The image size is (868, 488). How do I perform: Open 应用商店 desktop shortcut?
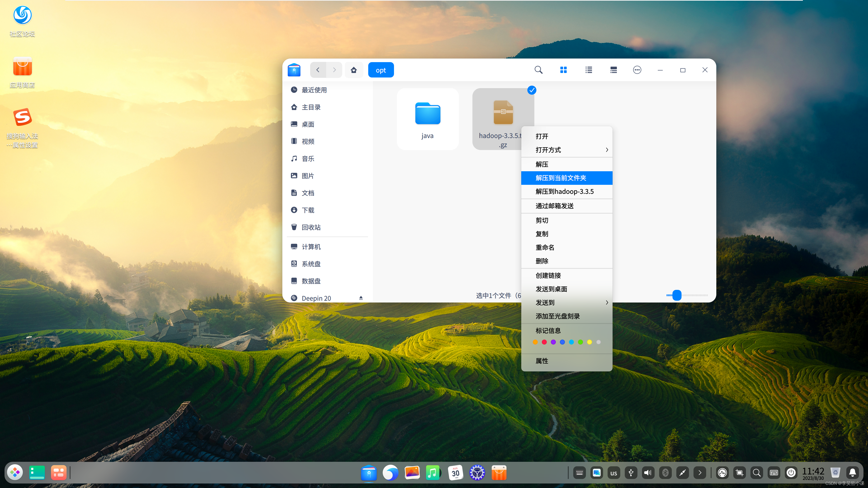23,72
